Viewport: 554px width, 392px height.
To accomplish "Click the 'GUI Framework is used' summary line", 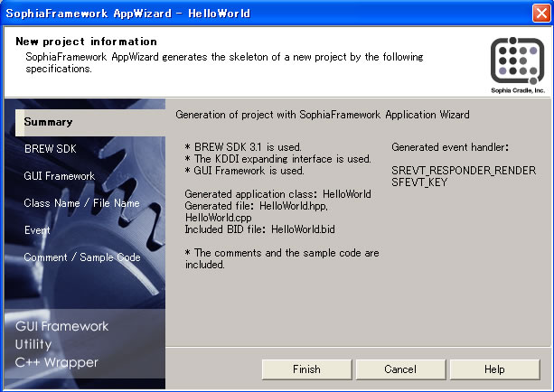I will (x=244, y=171).
